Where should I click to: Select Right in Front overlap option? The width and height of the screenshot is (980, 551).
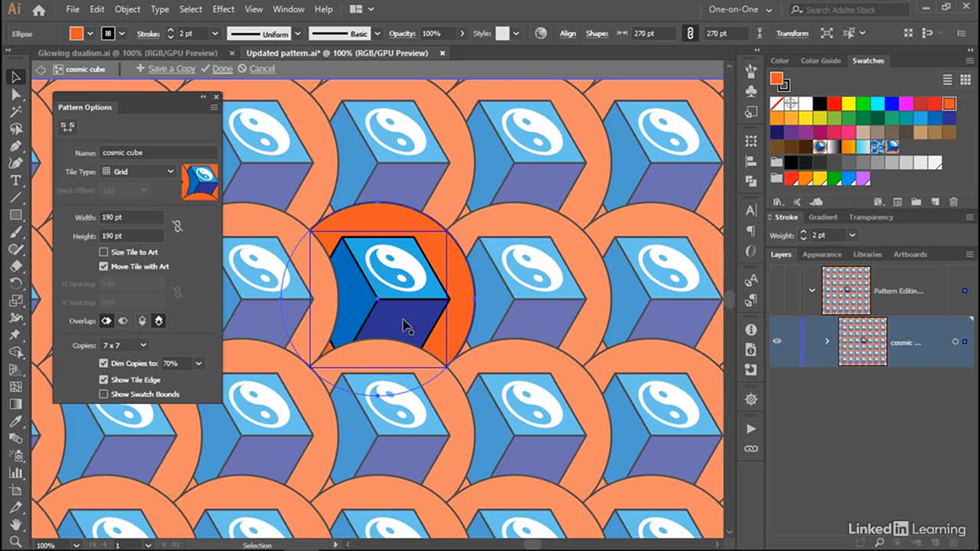pyautogui.click(x=122, y=321)
